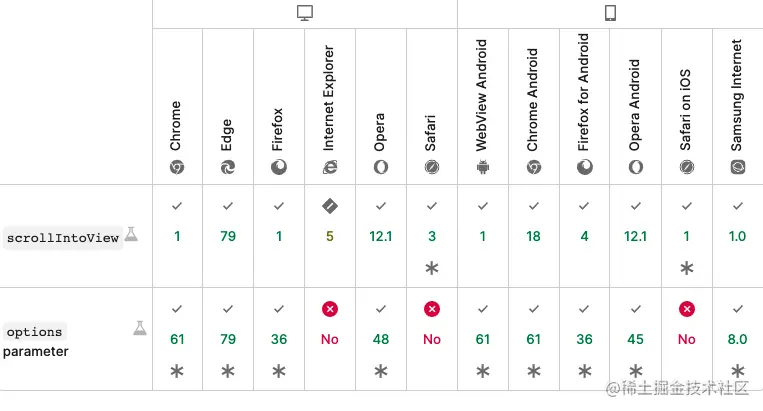Screen dimensions: 763x411
Task: Click the red No icon under Internet Explorer
Action: click(x=330, y=310)
